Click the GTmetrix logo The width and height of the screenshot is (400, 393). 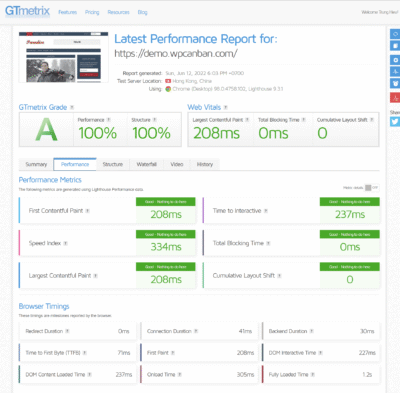click(27, 11)
